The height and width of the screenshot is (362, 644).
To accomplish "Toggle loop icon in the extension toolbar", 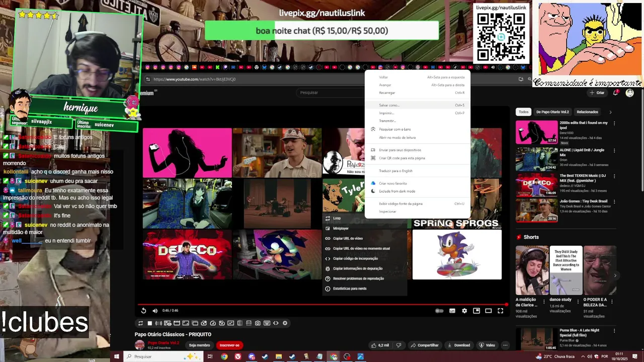I will [x=140, y=323].
